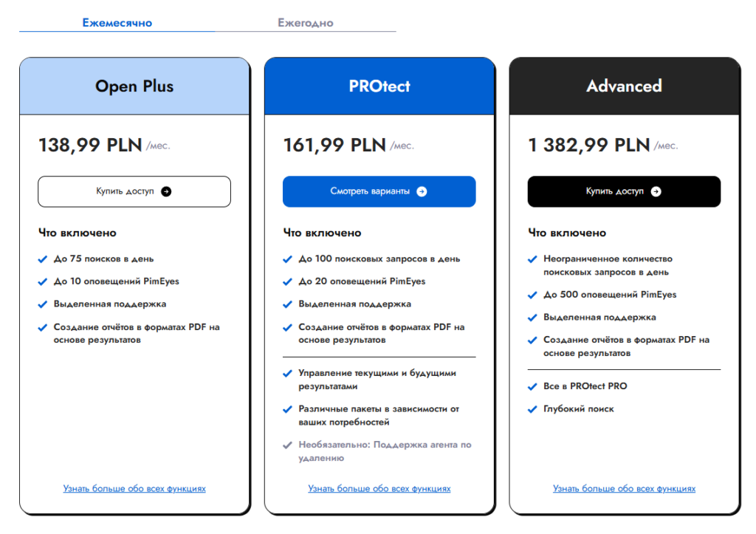The image size is (756, 534).
Task: Buy access to Open Plus plan
Action: [x=134, y=191]
